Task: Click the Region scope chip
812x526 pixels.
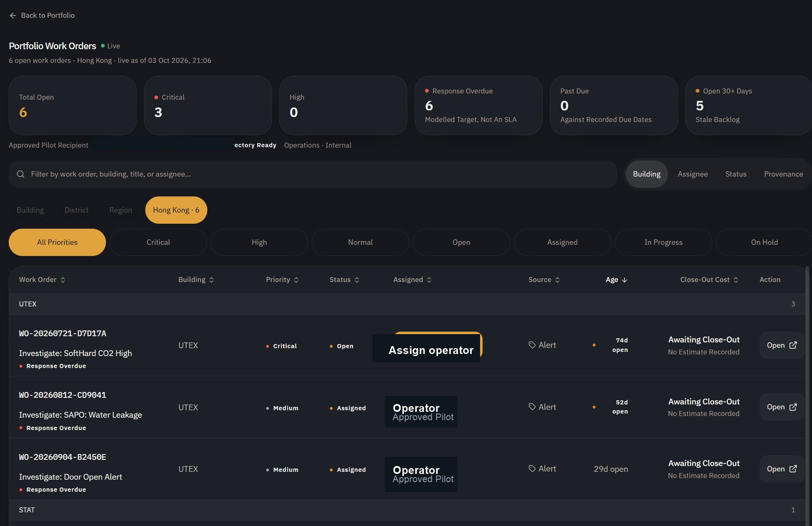Action: tap(120, 210)
